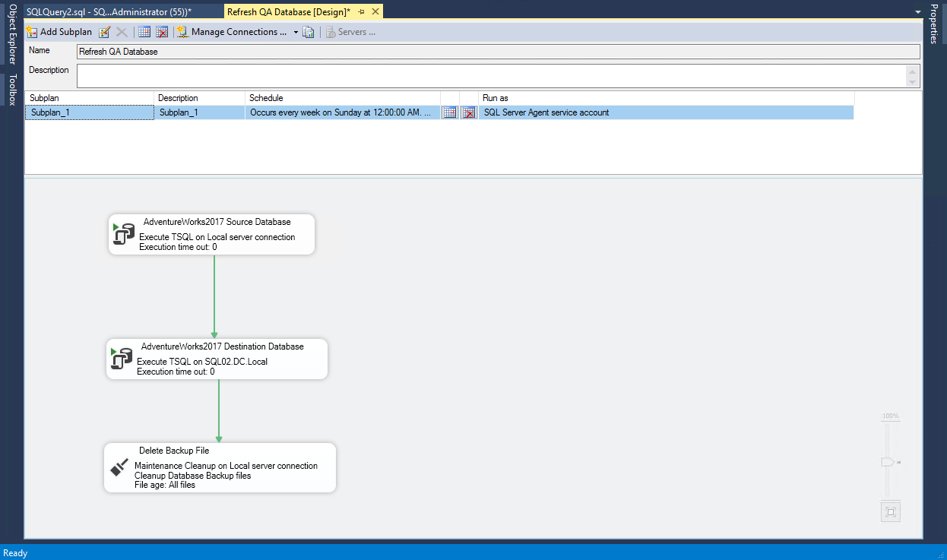
Task: Select the green arrow leading to Delete Backup File
Action: coord(219,411)
